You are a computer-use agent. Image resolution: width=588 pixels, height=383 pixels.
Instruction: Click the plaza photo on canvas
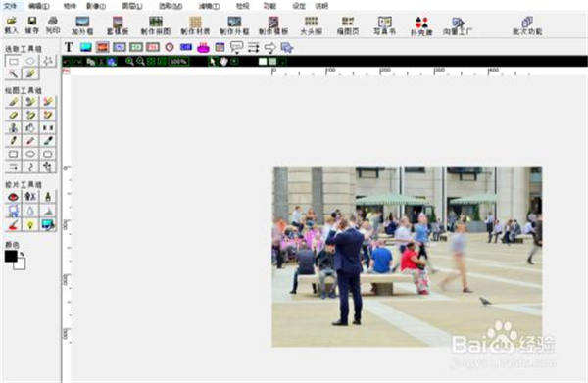[407, 257]
